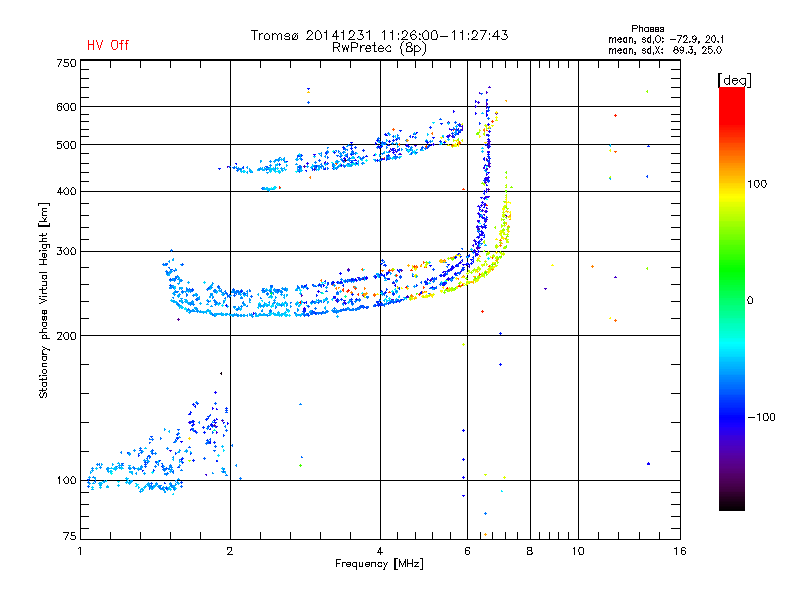Viewport: 800px width, 600px height.
Task: Click colorbar tick label '-100'
Action: click(x=761, y=417)
